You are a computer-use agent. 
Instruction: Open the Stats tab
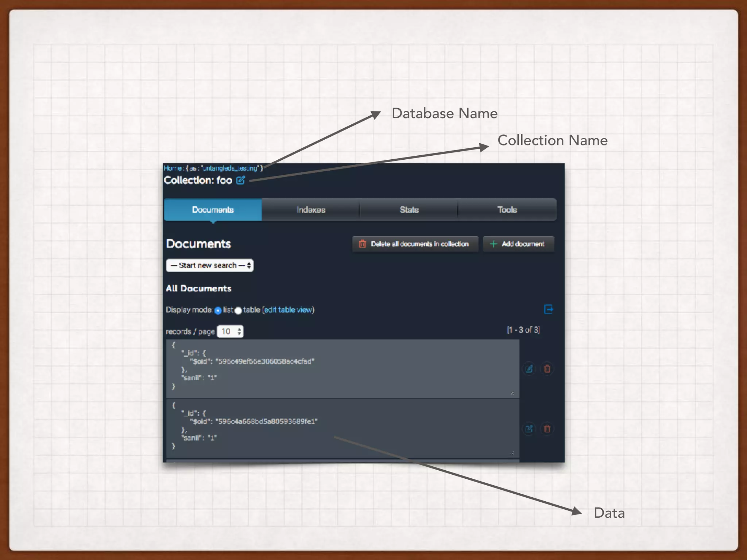pos(409,210)
